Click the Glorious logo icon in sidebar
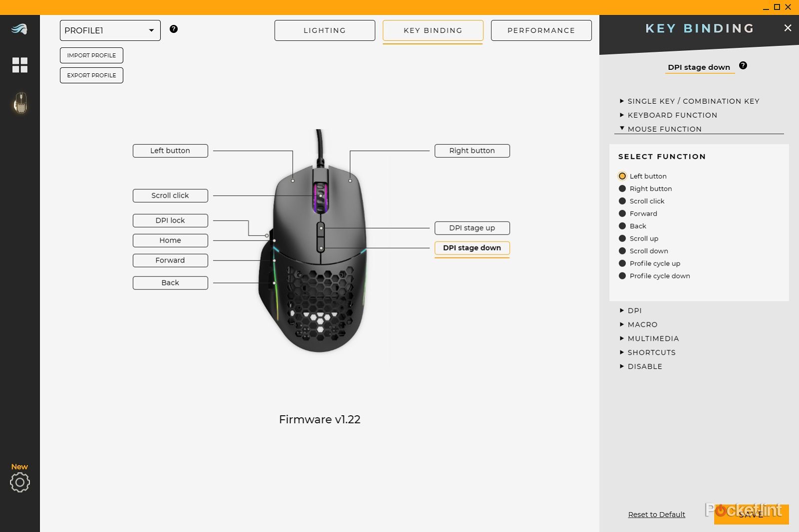 [x=19, y=29]
